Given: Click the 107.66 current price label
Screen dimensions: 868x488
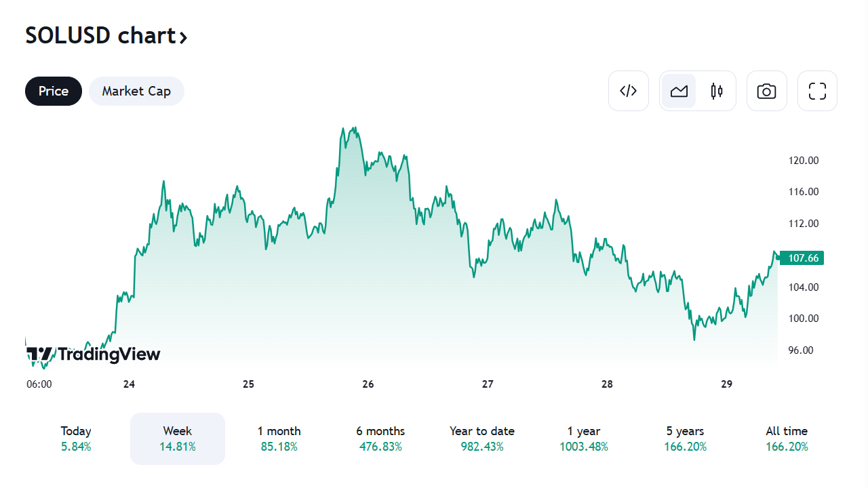Looking at the screenshot, I should click(x=804, y=258).
